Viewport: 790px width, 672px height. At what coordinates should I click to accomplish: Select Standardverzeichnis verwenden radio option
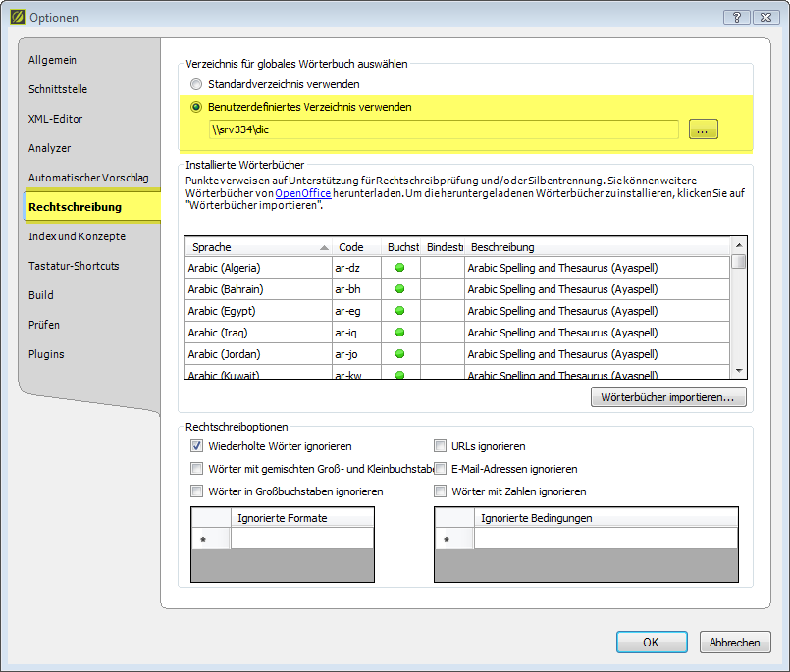pos(196,85)
